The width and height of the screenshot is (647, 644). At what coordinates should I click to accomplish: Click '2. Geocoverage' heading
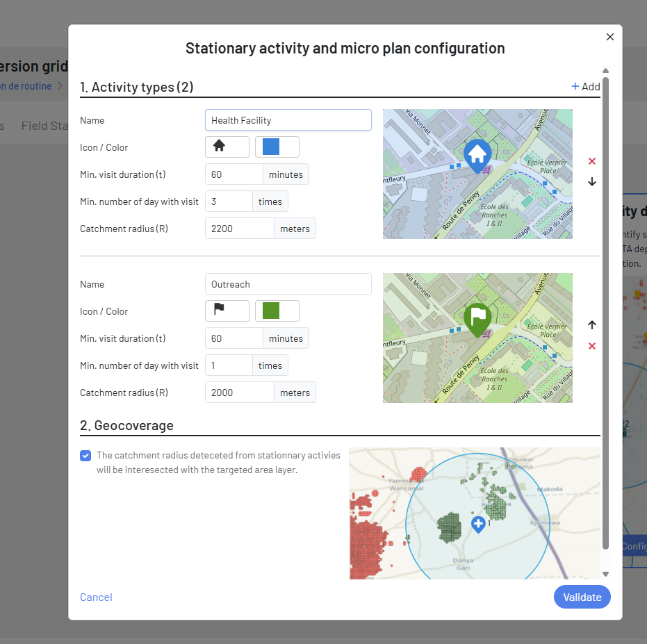point(126,425)
